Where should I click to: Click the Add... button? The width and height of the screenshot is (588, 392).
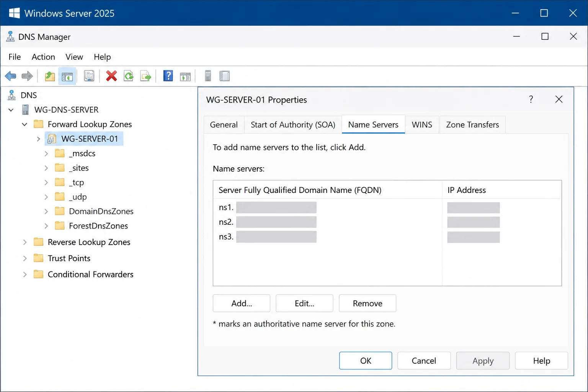(242, 303)
